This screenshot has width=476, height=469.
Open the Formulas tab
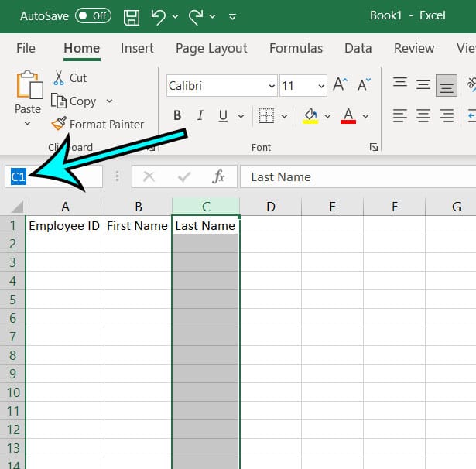296,48
